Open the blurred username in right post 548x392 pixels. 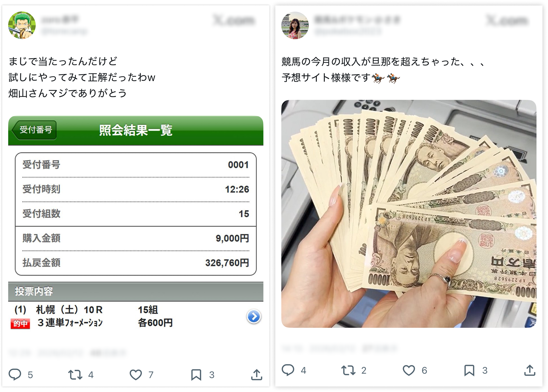pyautogui.click(x=357, y=19)
